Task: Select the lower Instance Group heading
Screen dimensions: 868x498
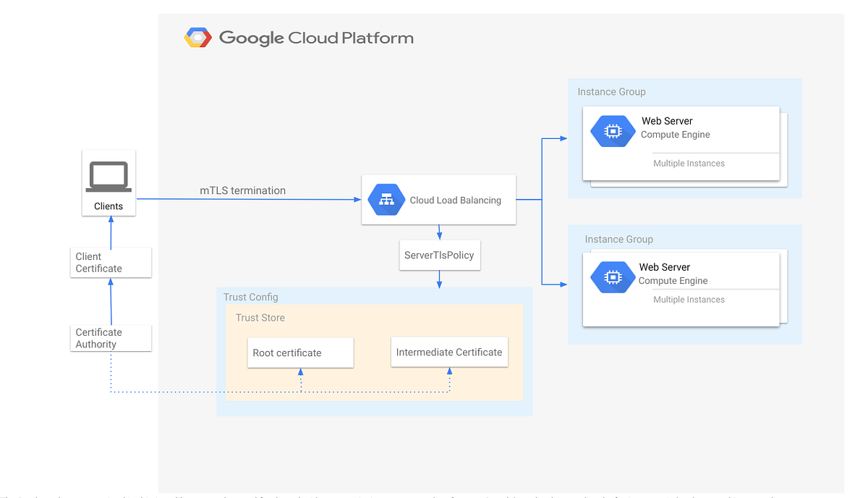Action: click(618, 239)
